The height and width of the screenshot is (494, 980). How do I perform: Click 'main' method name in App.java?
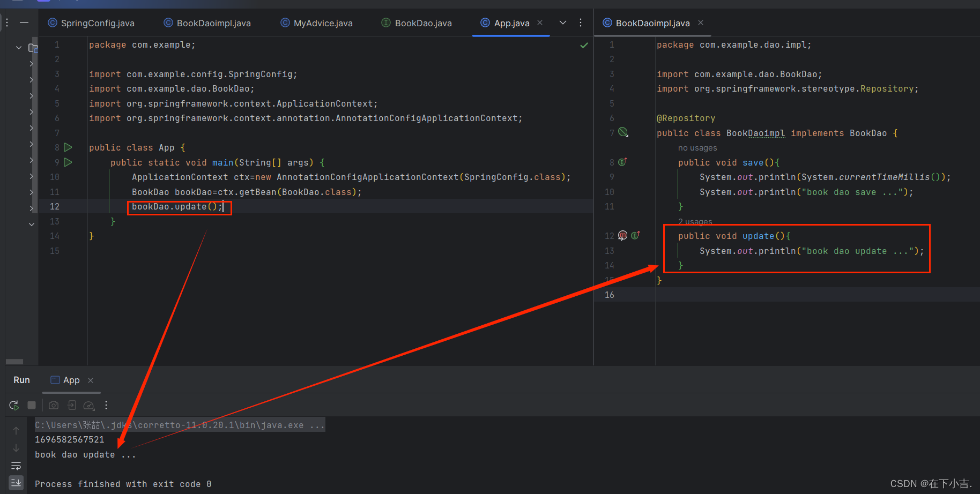click(222, 163)
